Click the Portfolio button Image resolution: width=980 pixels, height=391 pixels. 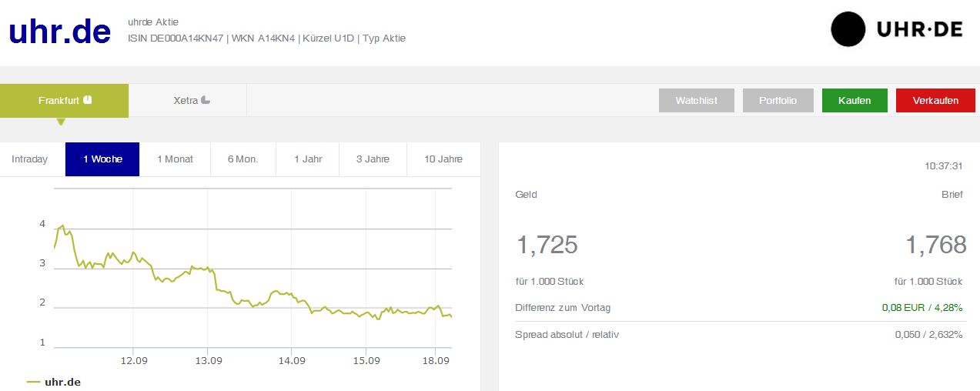(778, 101)
